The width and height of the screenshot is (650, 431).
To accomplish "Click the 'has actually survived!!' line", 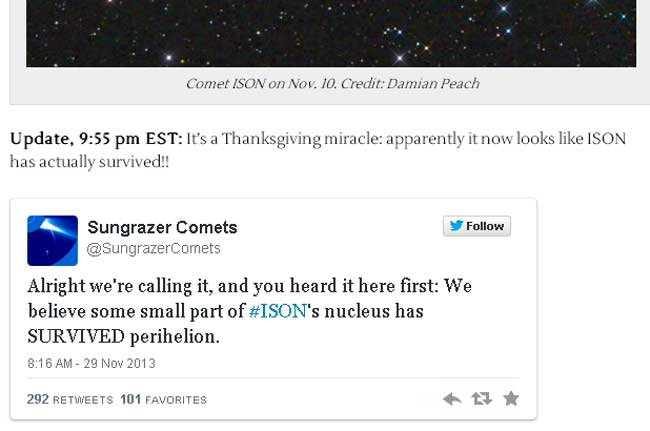I will 90,162.
